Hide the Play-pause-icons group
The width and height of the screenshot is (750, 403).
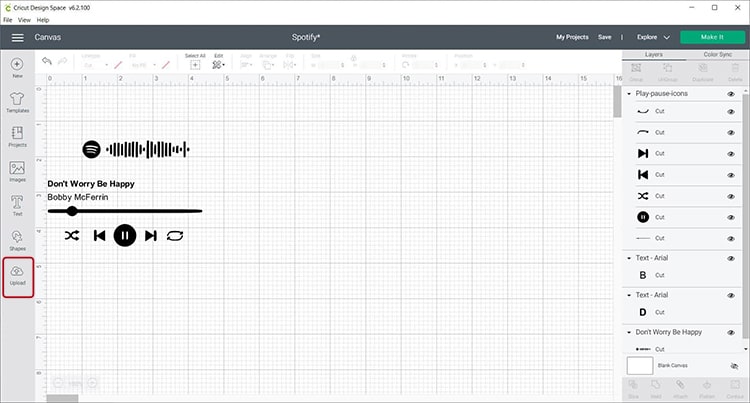click(731, 94)
